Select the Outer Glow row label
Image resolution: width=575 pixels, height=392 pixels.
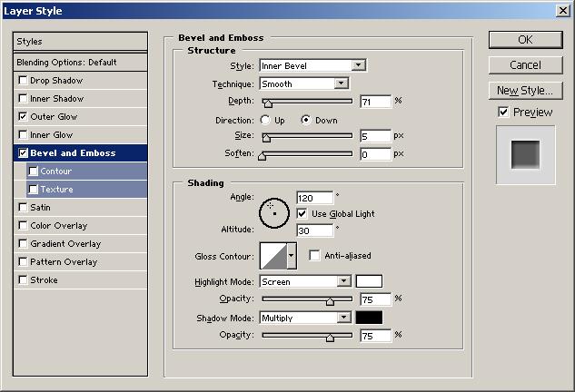pos(54,116)
